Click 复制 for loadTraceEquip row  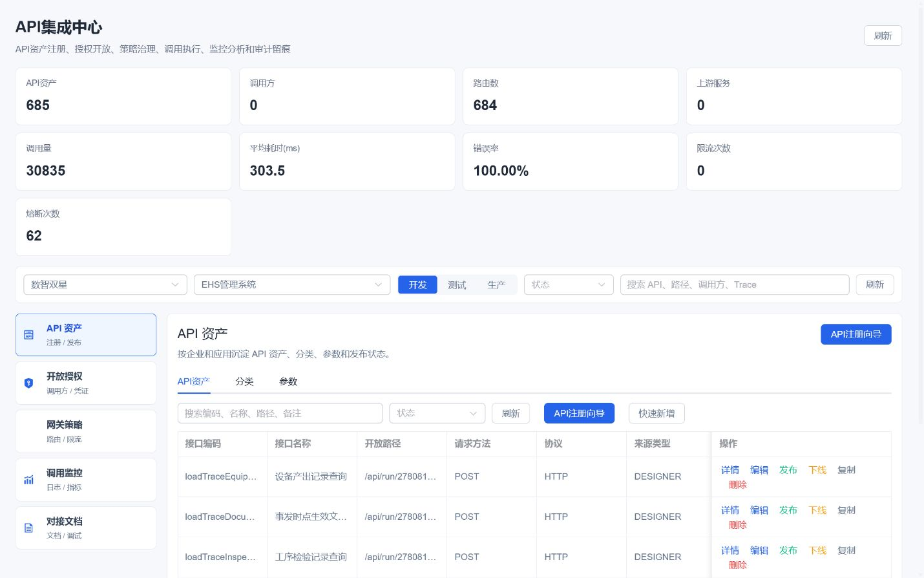[846, 470]
